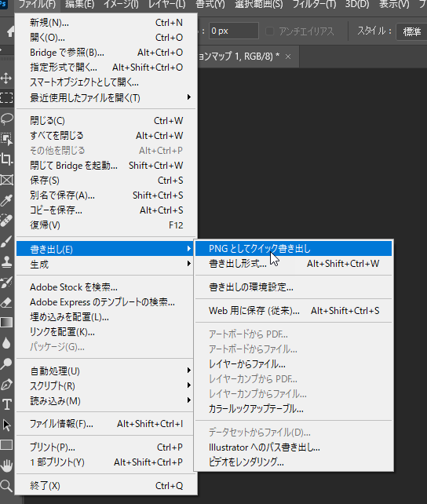
Task: Select the Move tool
Action: pos(6,78)
